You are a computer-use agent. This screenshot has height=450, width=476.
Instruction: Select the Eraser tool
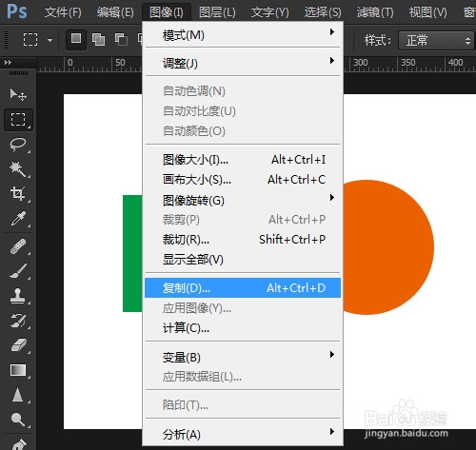pos(18,345)
